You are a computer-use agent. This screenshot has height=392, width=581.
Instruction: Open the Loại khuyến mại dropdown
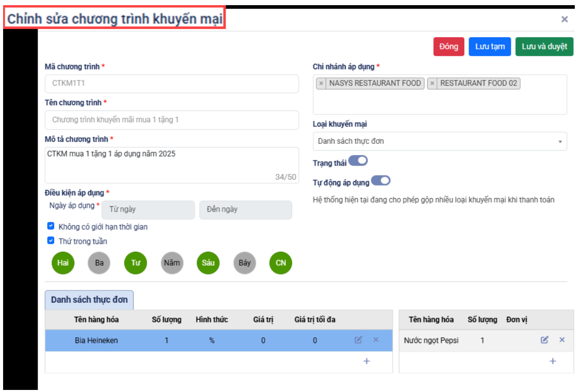440,141
